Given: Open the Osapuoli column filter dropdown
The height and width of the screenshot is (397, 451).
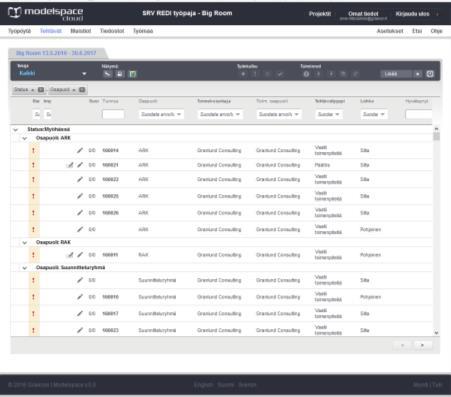Looking at the screenshot, I should click(161, 114).
